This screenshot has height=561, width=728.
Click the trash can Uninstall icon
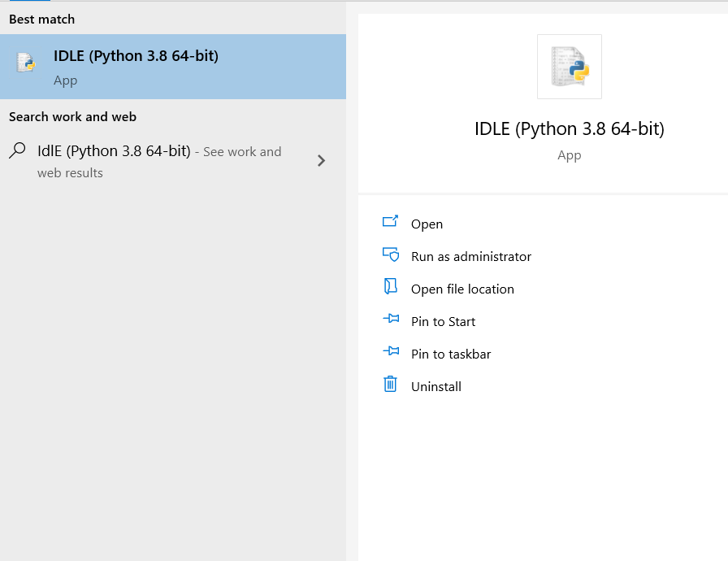390,385
